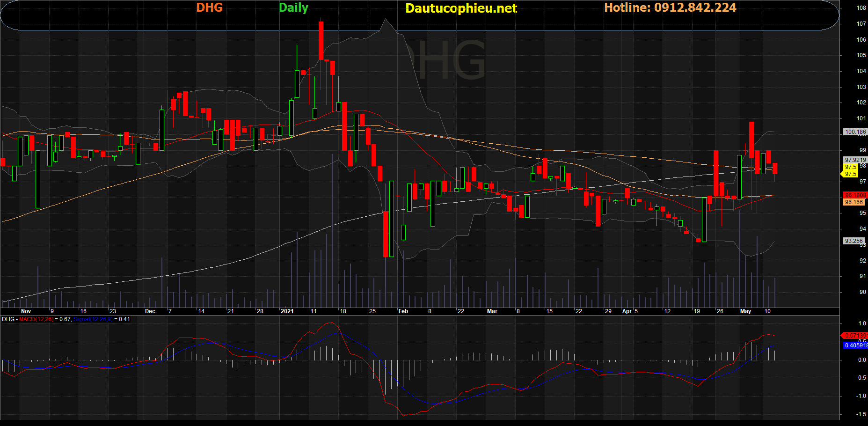The height and width of the screenshot is (426, 868).
Task: Select the 93.256 lower band price tag
Action: tap(853, 241)
